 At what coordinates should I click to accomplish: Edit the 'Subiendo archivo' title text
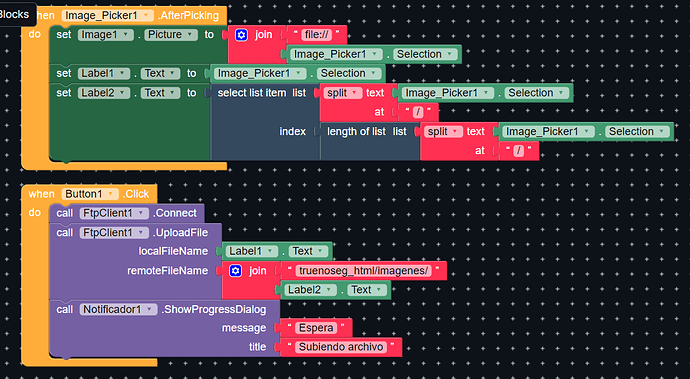341,347
